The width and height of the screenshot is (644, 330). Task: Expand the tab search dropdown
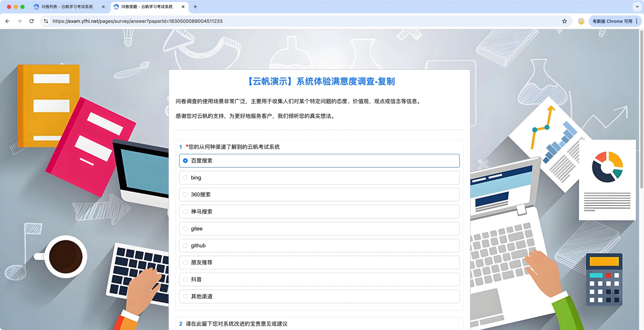pos(637,7)
